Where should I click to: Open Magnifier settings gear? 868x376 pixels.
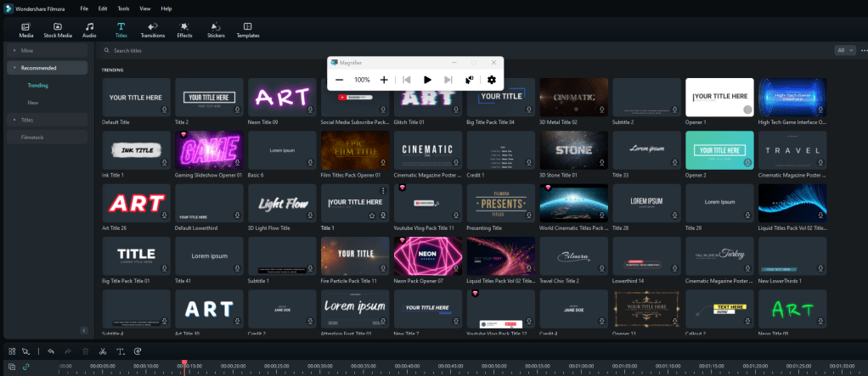point(492,80)
